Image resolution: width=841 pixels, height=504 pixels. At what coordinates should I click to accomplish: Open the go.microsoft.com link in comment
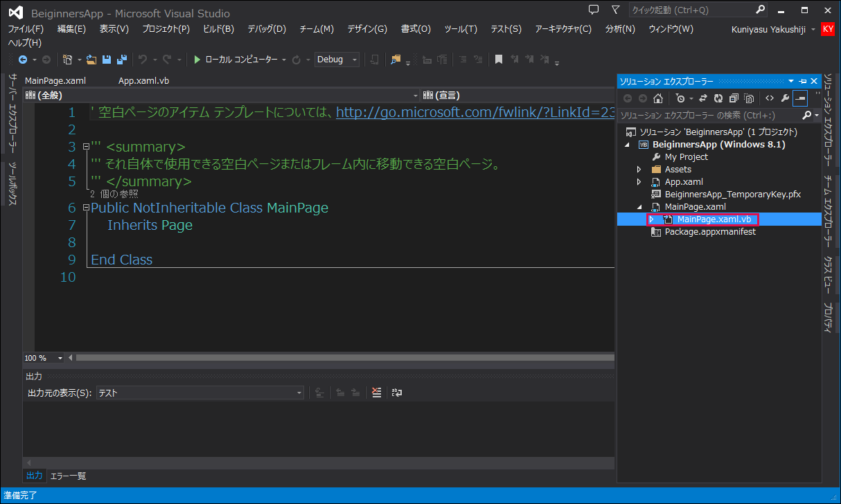[x=475, y=112]
